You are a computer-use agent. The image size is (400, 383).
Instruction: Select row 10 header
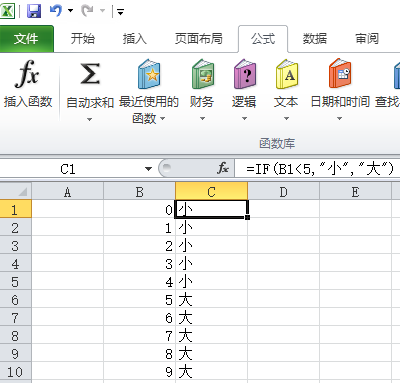(16, 372)
